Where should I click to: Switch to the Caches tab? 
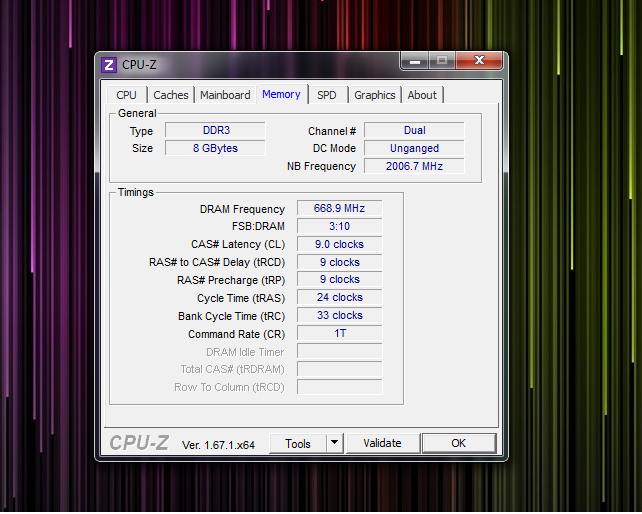(171, 95)
